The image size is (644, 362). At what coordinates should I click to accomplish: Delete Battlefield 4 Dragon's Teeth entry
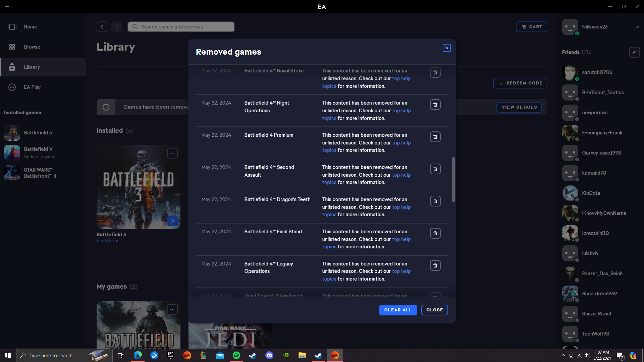pyautogui.click(x=435, y=201)
